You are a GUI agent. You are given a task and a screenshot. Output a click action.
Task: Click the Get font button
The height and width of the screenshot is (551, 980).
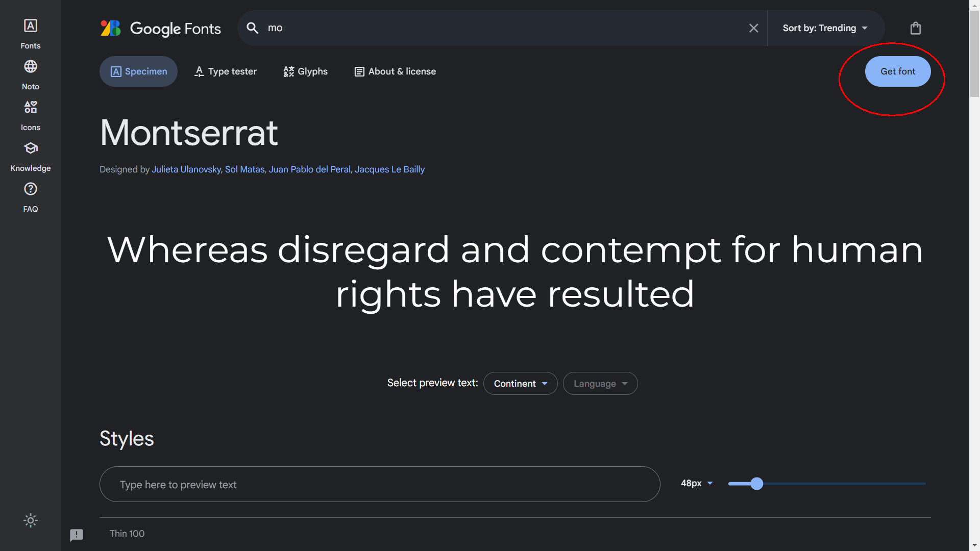(898, 71)
